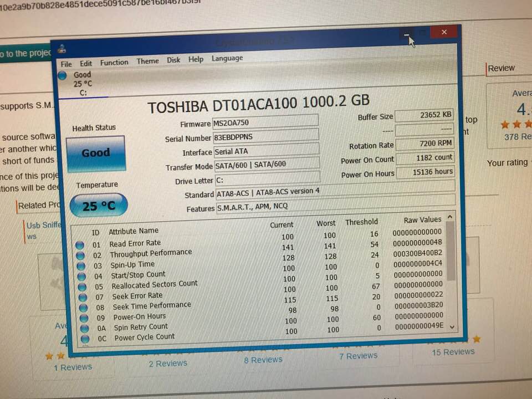Open the Theme menu

(147, 61)
